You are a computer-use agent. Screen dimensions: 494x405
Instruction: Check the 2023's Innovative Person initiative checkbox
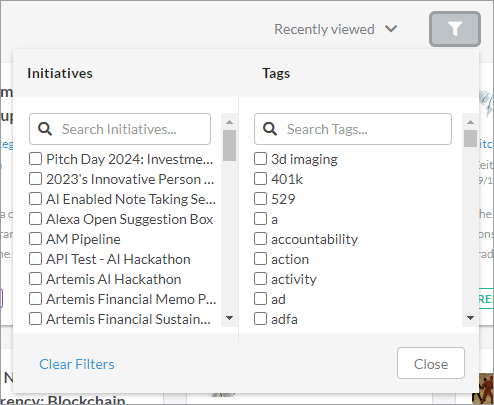coord(35,179)
